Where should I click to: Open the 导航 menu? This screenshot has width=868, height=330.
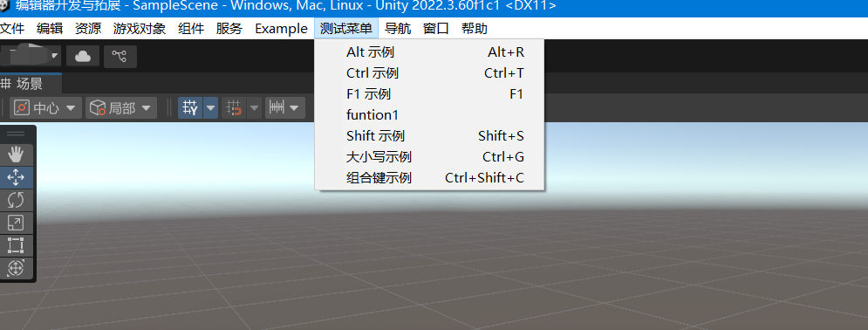[398, 28]
